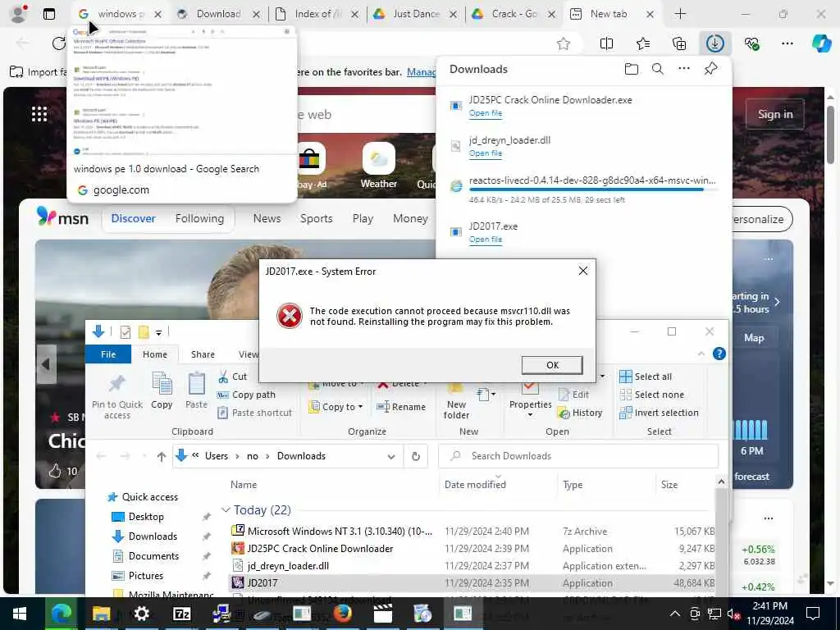This screenshot has width=840, height=630.
Task: Add this page to favorites star
Action: click(x=563, y=44)
